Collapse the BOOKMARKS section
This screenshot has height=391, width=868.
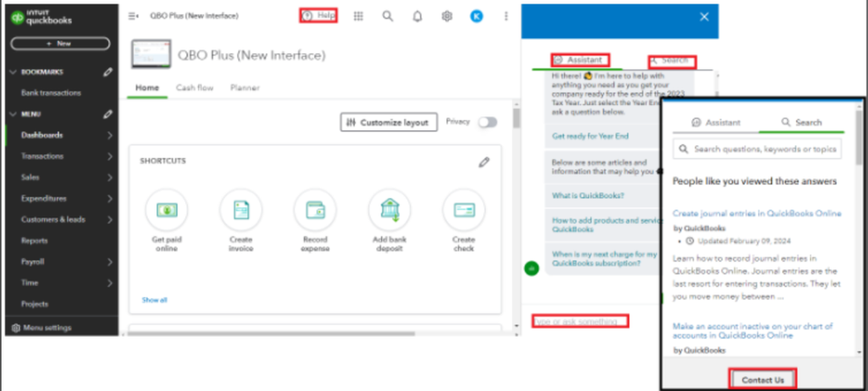click(x=14, y=72)
